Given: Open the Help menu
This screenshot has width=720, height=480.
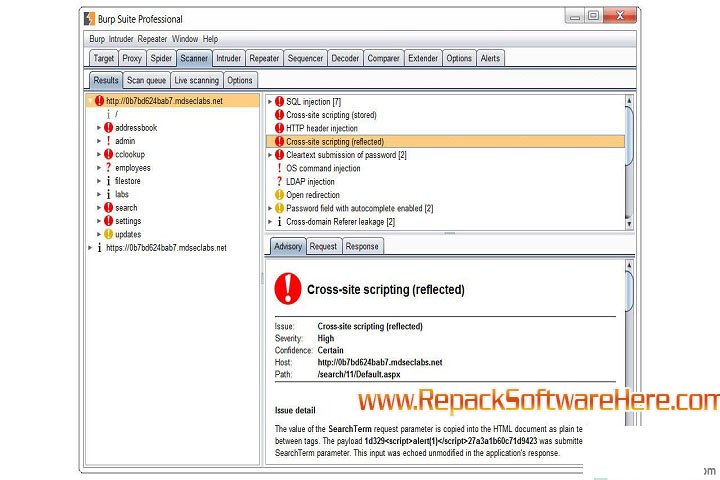Looking at the screenshot, I should point(210,39).
